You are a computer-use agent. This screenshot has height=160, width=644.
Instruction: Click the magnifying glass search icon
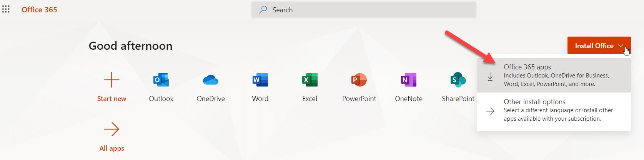click(263, 10)
